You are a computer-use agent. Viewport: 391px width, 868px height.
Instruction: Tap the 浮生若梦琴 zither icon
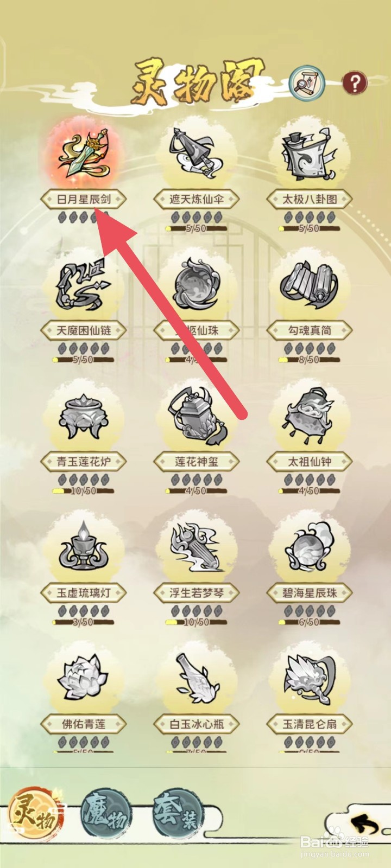(x=195, y=548)
